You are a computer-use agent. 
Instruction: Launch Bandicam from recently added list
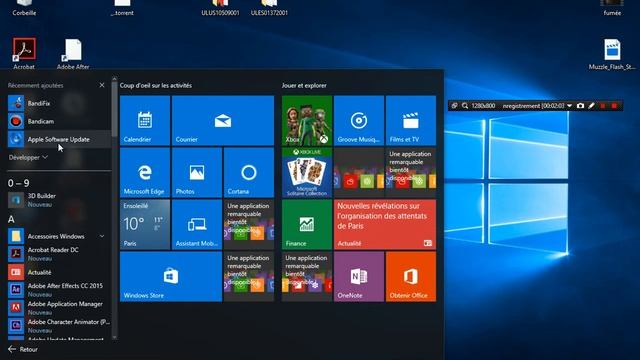coord(59,121)
